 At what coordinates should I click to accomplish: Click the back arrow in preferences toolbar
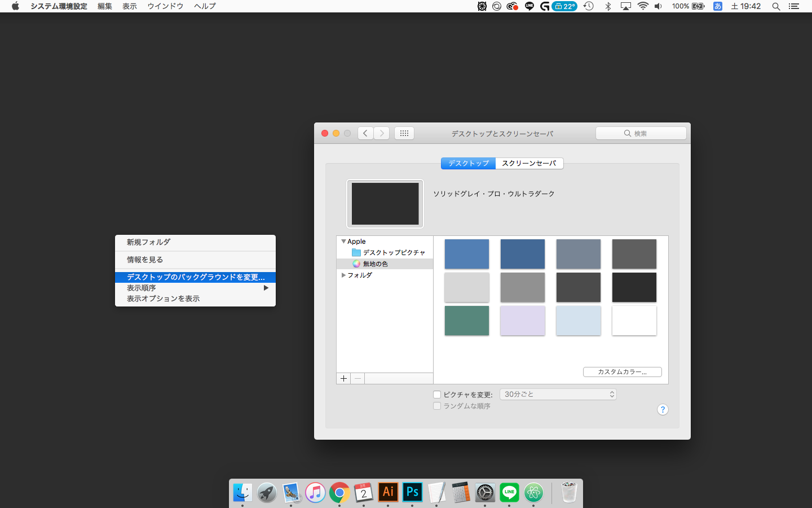point(365,133)
